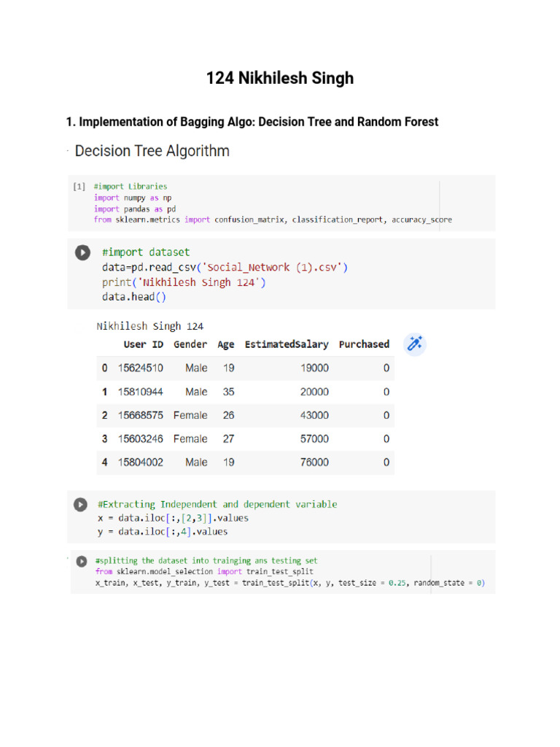Click row index 0 in the table
This screenshot has height=747, width=560.
coord(104,368)
